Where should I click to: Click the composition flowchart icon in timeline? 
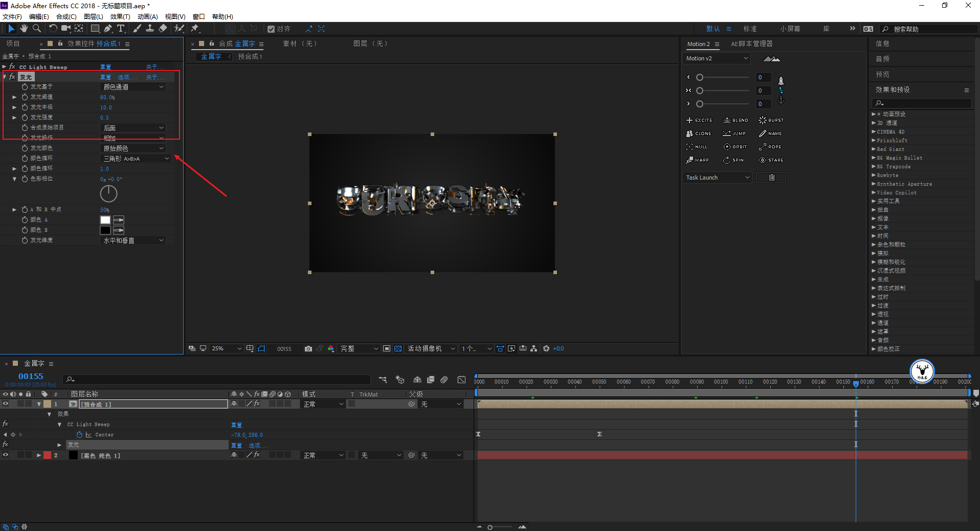click(x=383, y=380)
